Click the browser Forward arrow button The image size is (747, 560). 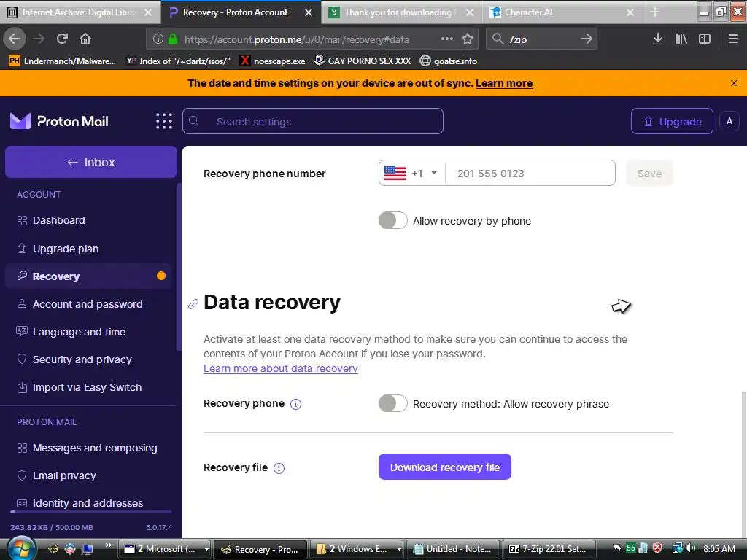click(39, 39)
